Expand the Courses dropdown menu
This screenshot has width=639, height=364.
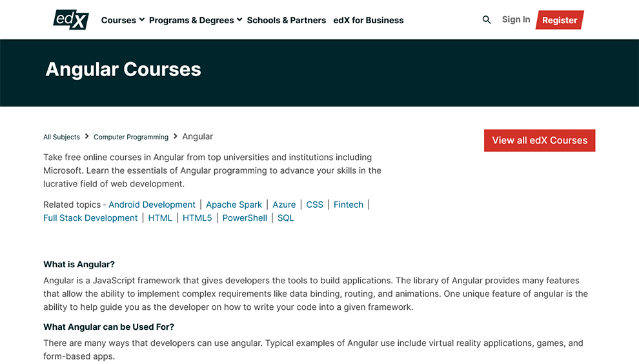[x=123, y=20]
